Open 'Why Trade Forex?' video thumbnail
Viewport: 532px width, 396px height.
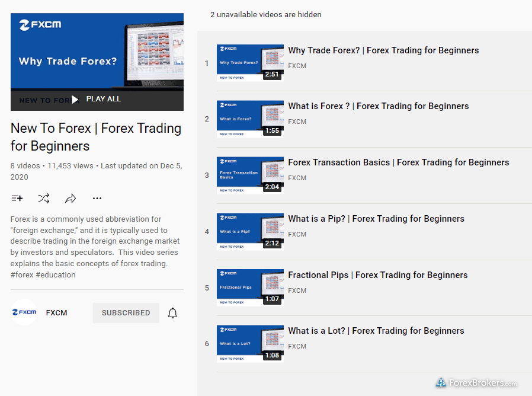point(250,63)
